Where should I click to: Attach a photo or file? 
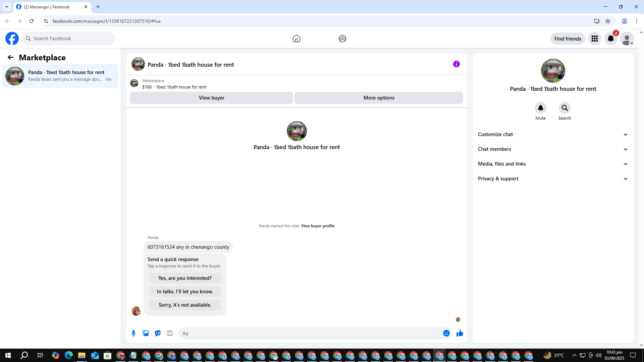pos(146,333)
